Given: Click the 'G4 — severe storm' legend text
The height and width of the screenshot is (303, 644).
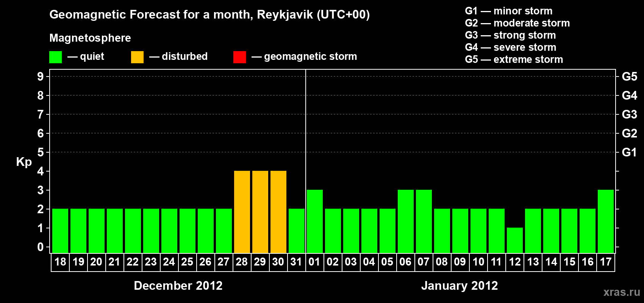Looking at the screenshot, I should (x=511, y=47).
